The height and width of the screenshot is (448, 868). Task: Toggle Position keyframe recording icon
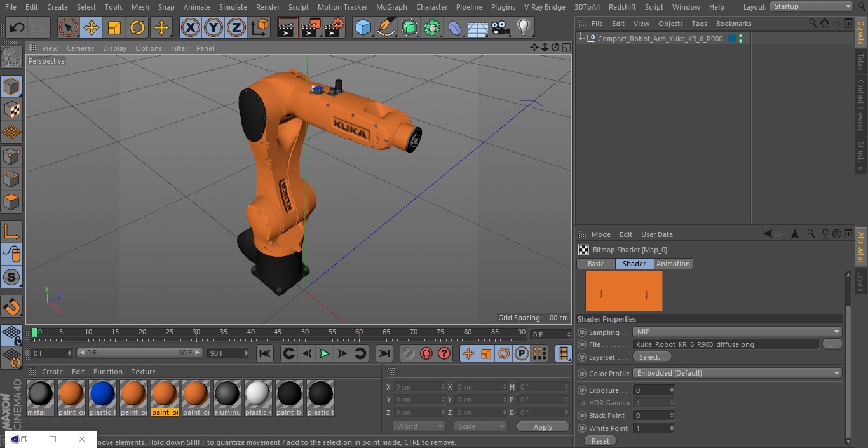(x=468, y=353)
